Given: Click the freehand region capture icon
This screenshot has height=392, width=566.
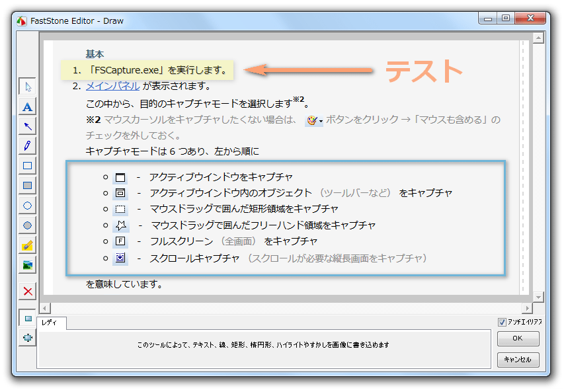Looking at the screenshot, I should click(121, 225).
